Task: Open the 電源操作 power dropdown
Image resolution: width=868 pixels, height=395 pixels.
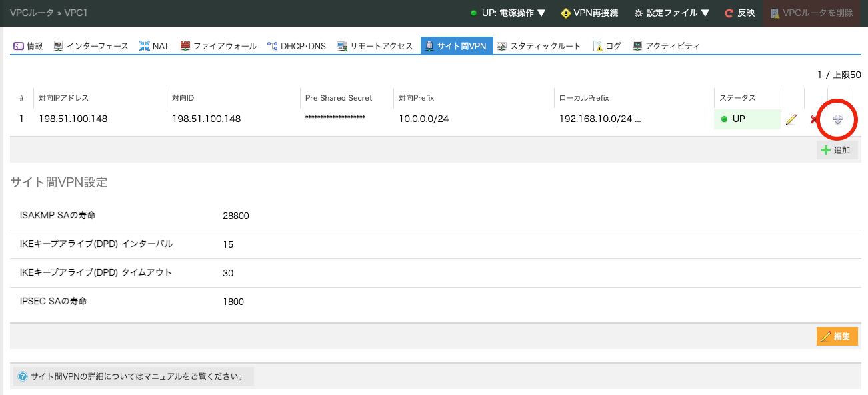Action: click(x=508, y=13)
